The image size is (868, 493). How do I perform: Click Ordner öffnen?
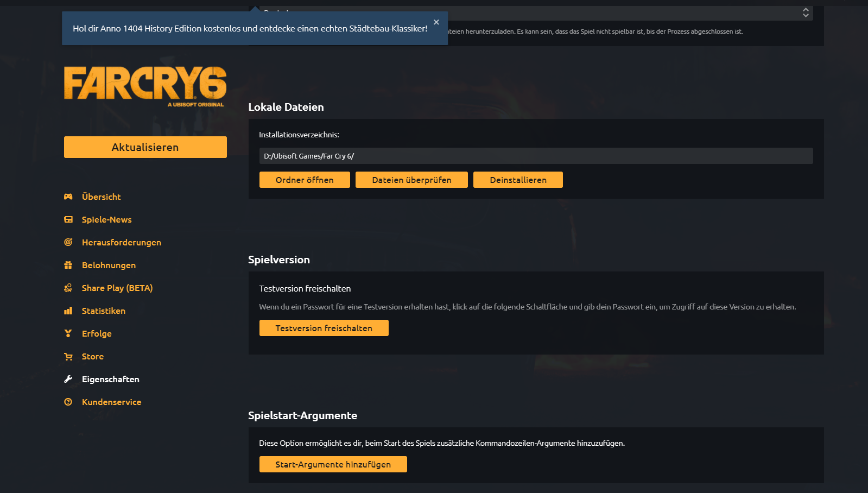[305, 180]
